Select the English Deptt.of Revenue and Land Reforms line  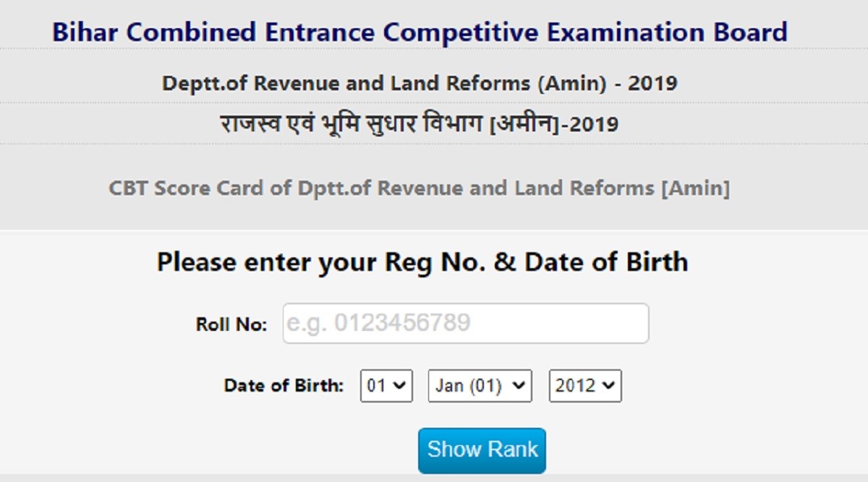point(420,83)
